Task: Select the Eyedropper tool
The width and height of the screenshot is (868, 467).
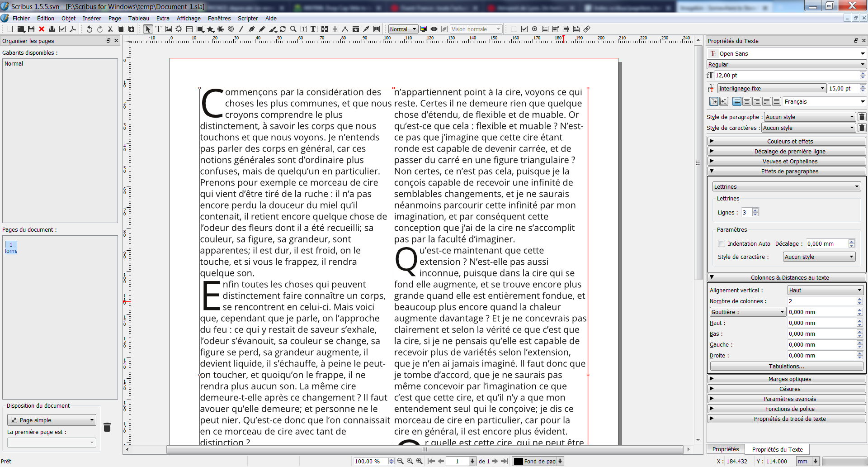Action: tap(366, 29)
